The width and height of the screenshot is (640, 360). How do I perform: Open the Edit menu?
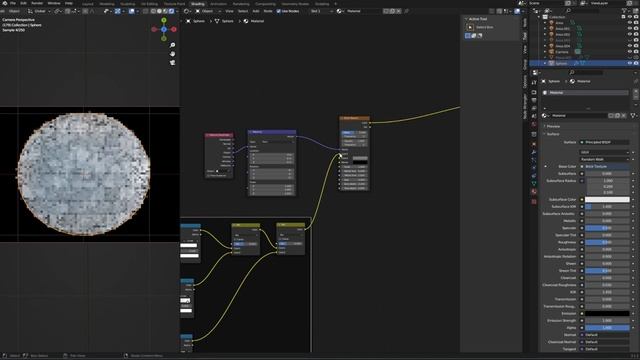point(24,3)
